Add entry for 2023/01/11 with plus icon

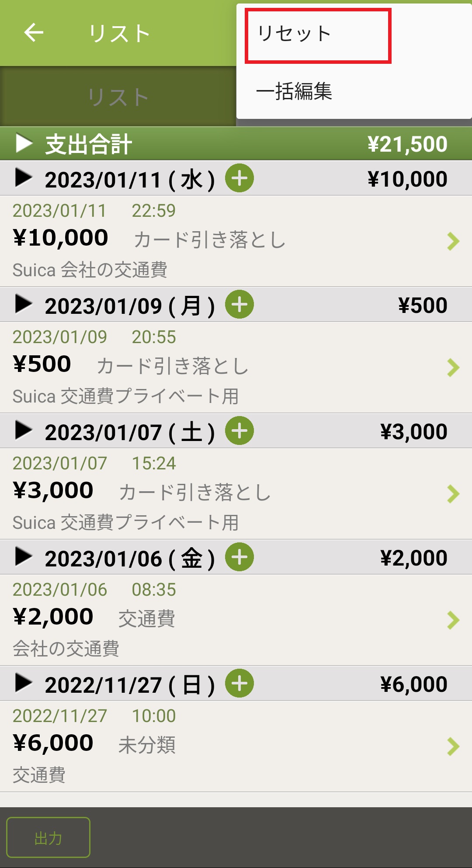tap(239, 178)
